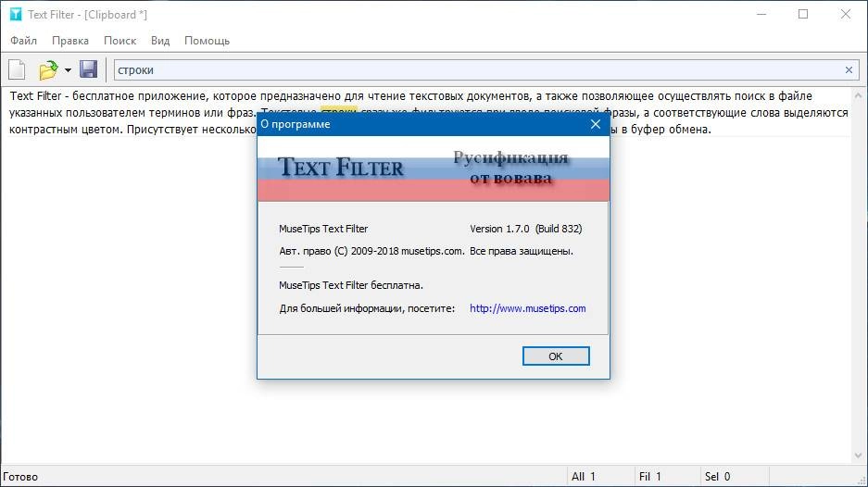Click the Авт. право (C) 2009-2018 text
The image size is (868, 487).
371,251
